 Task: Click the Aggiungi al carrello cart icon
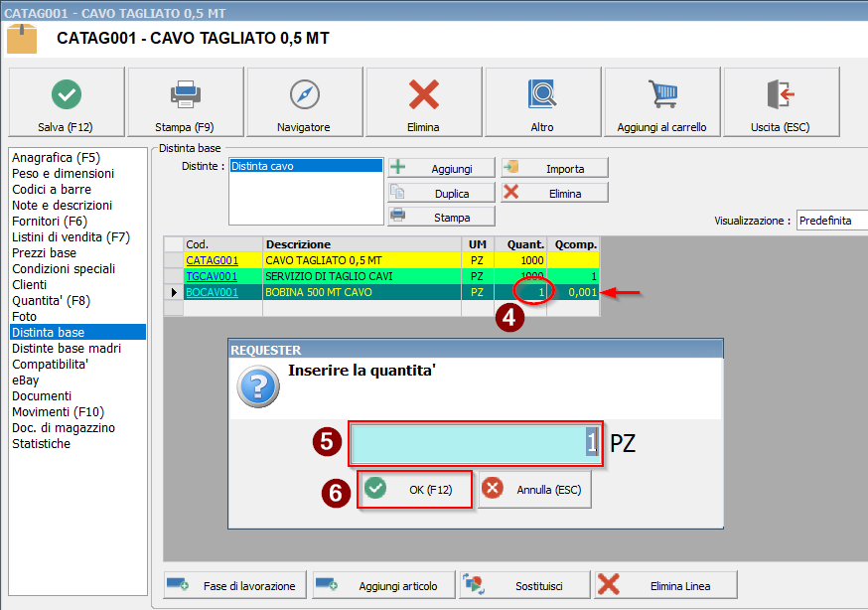tap(661, 95)
